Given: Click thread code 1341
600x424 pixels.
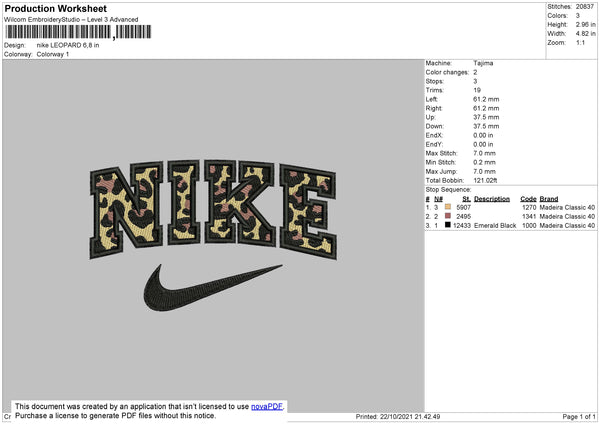Looking at the screenshot, I should (529, 217).
